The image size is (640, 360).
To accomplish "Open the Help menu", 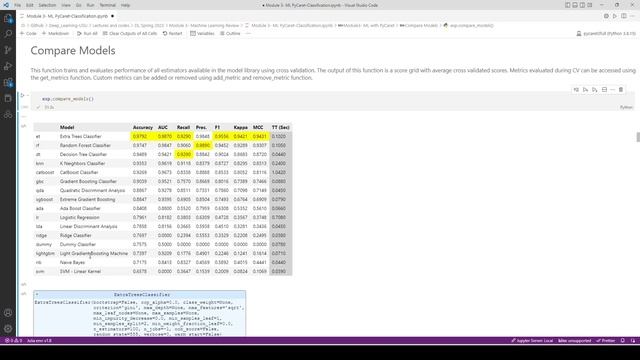I will [125, 5].
